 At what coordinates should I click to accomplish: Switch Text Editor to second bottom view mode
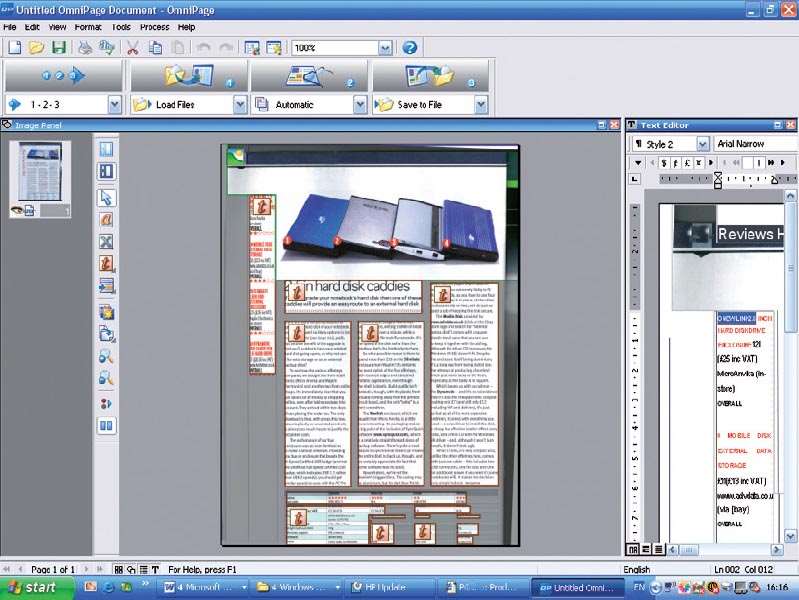pyautogui.click(x=646, y=550)
